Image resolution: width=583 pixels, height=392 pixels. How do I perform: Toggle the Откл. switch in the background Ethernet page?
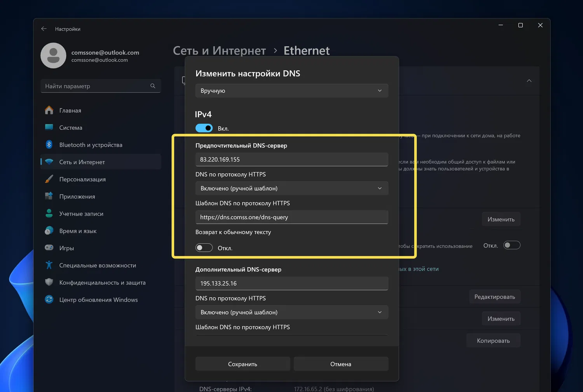tap(511, 245)
